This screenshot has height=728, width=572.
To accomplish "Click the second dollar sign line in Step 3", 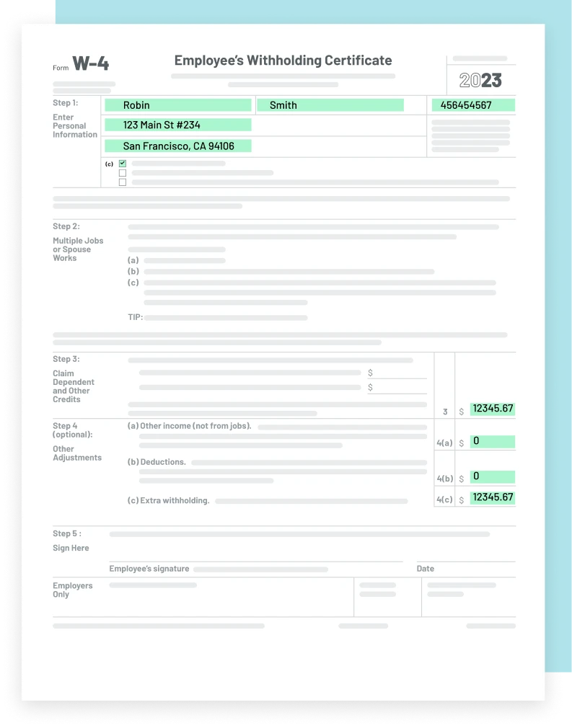I will tap(397, 387).
